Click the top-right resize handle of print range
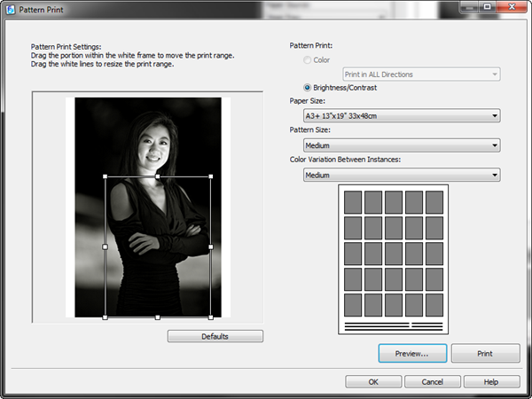The width and height of the screenshot is (532, 399). pyautogui.click(x=210, y=177)
